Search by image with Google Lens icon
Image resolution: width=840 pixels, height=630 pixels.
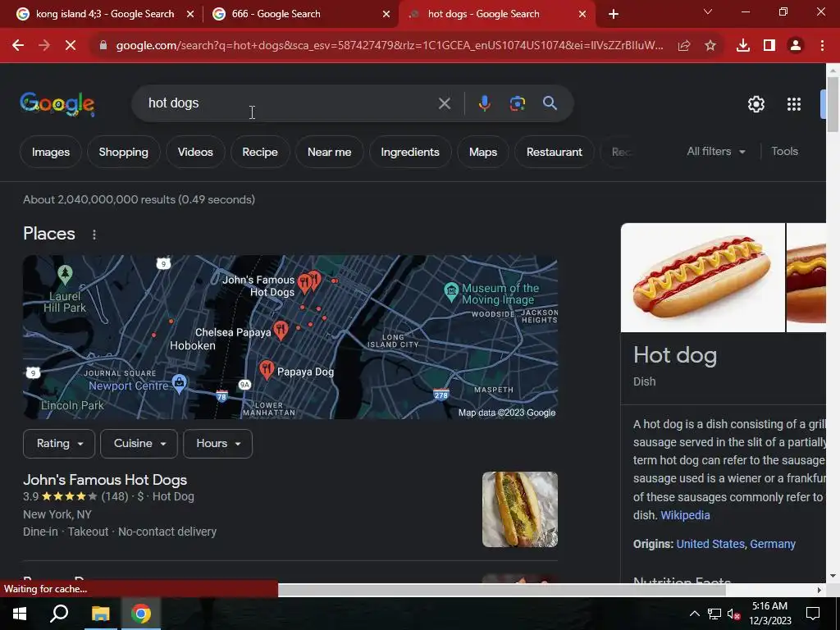tap(517, 103)
